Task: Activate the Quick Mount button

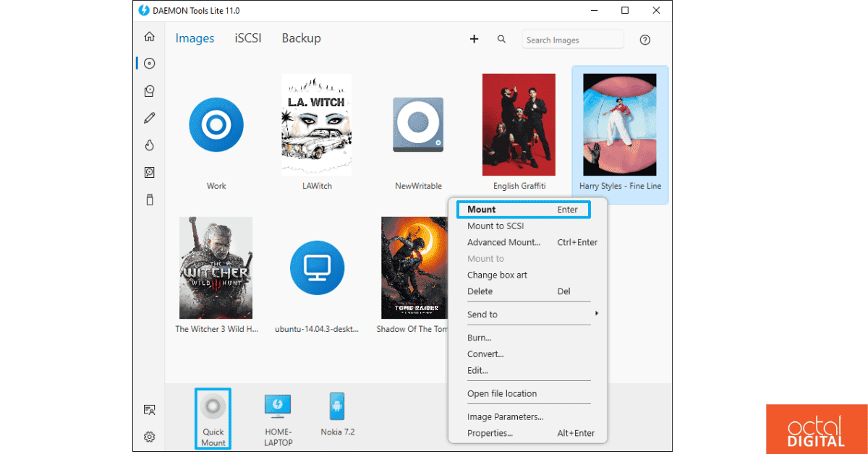Action: [x=213, y=419]
